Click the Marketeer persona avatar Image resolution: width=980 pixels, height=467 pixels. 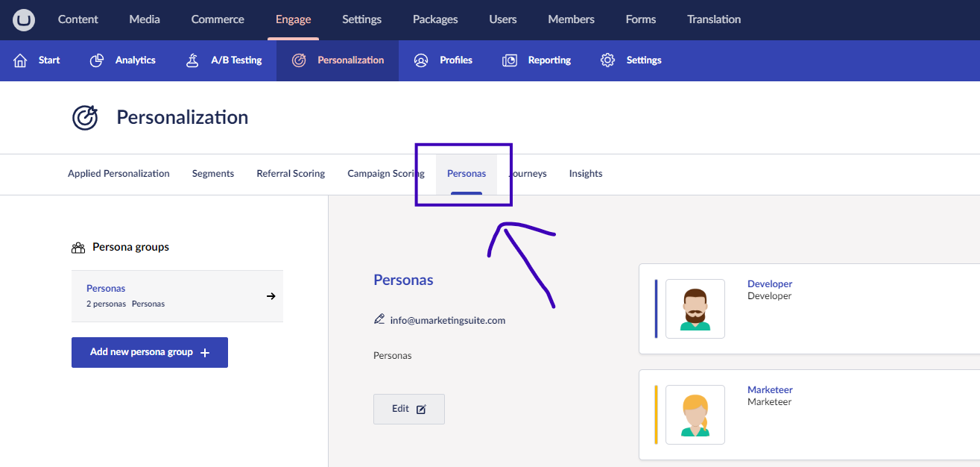coord(695,414)
